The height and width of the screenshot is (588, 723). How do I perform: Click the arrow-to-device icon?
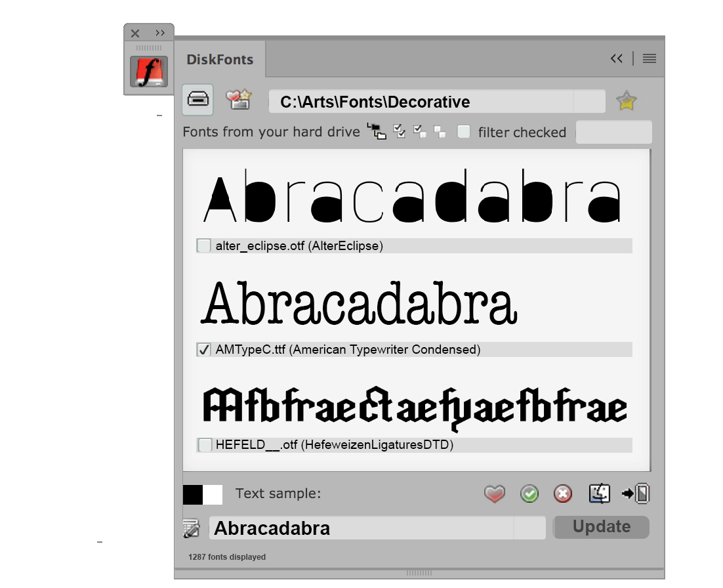click(636, 493)
